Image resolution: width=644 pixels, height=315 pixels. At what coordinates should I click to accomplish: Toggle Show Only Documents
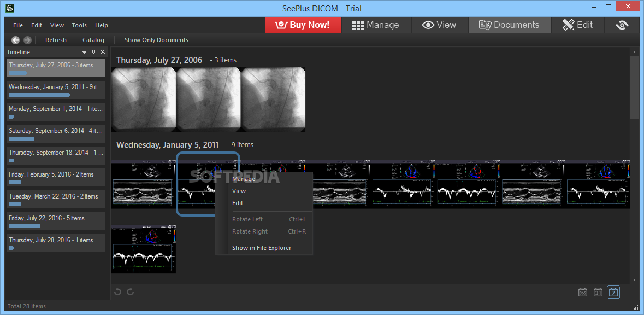[x=156, y=40]
